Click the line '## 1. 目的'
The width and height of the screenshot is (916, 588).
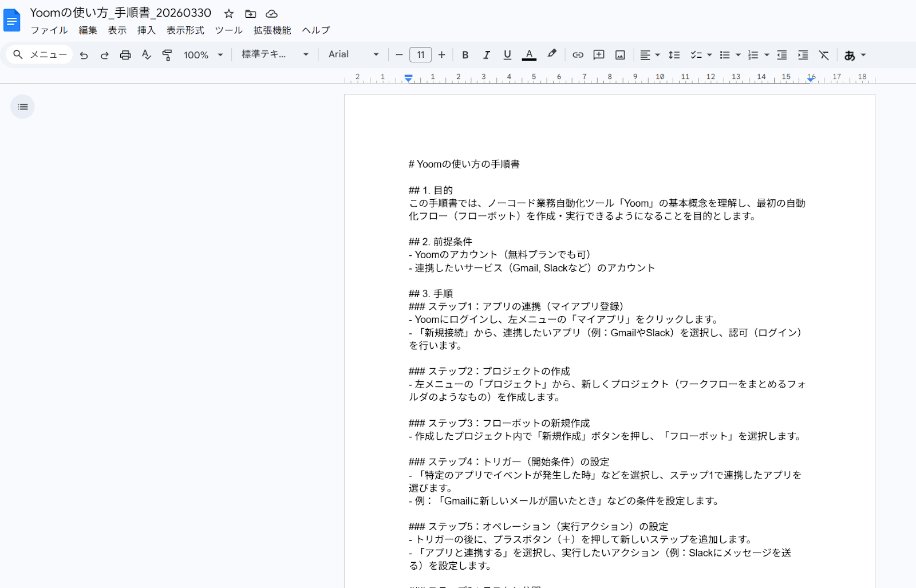click(431, 190)
